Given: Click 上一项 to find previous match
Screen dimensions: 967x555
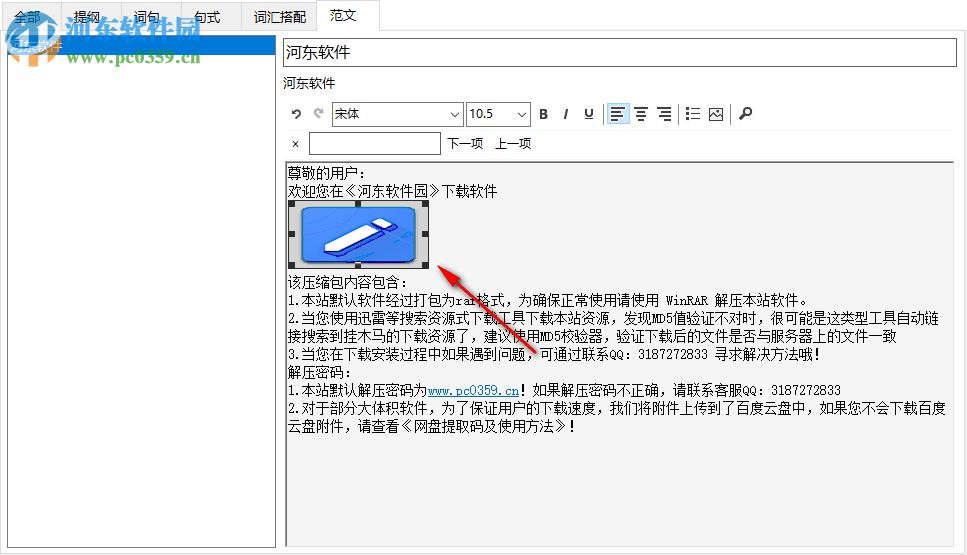Looking at the screenshot, I should [x=513, y=144].
